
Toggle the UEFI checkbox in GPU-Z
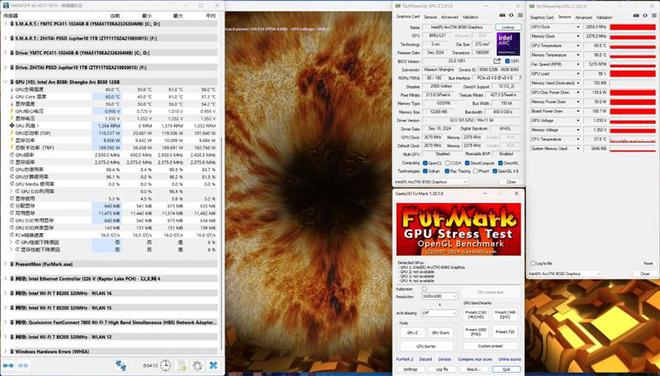coord(507,61)
